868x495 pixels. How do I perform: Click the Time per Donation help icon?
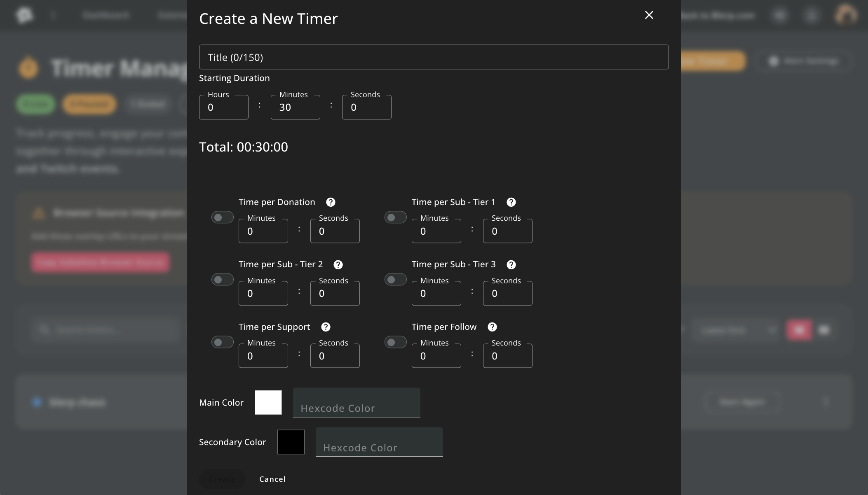[x=331, y=202]
